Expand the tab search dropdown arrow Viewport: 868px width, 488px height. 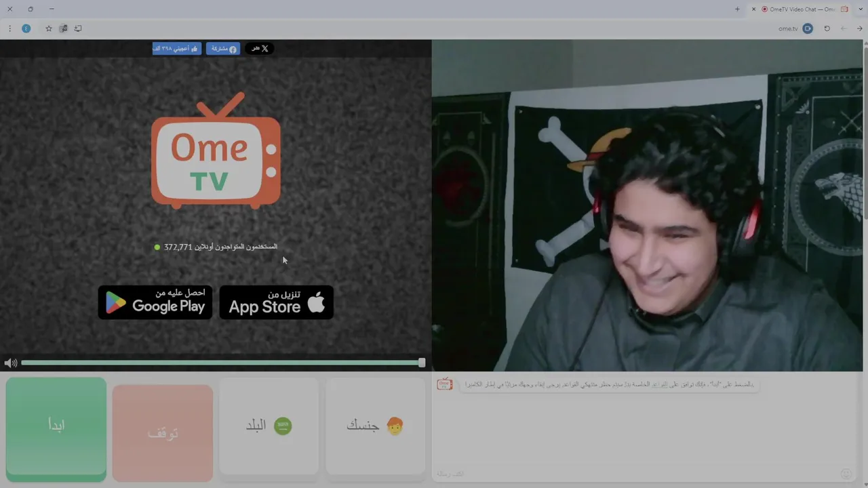(861, 9)
